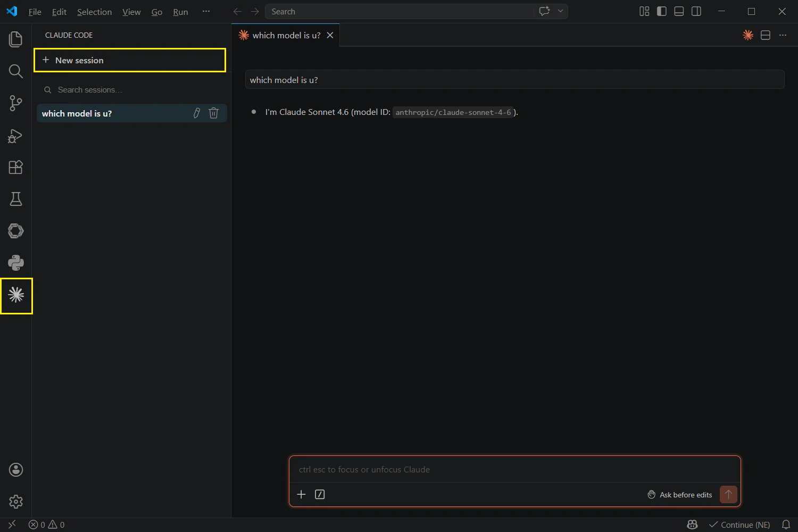Click the user message 'which model is u?'

click(x=514, y=80)
